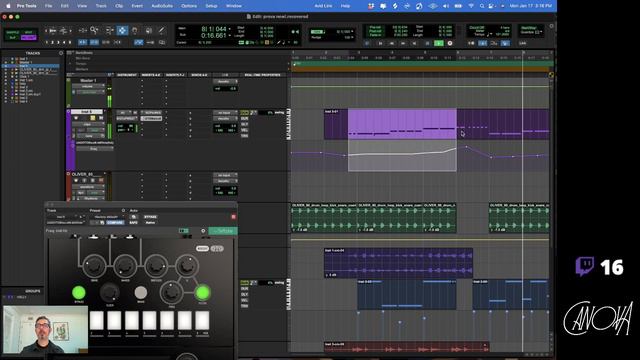Toggle Wait for Note icon
The height and width of the screenshot is (360, 640).
point(471,43)
